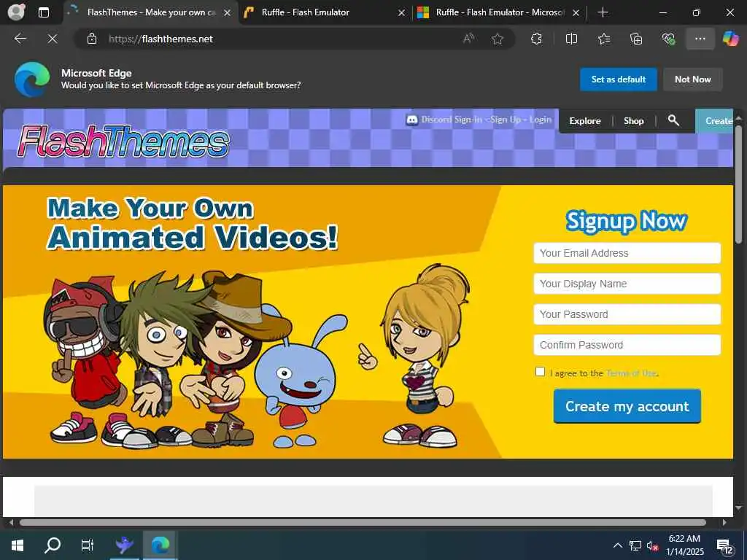Open the Terms of Use link
Screen dimensions: 747x560
[x=631, y=373]
